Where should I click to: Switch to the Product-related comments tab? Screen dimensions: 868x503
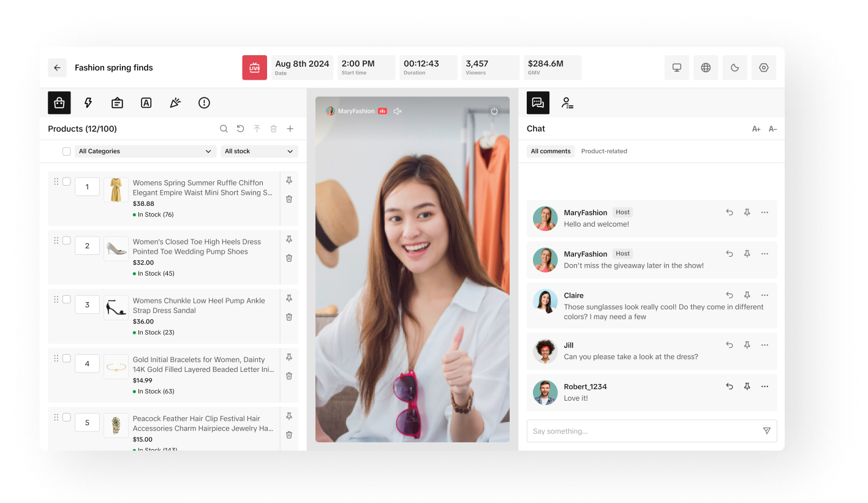604,151
